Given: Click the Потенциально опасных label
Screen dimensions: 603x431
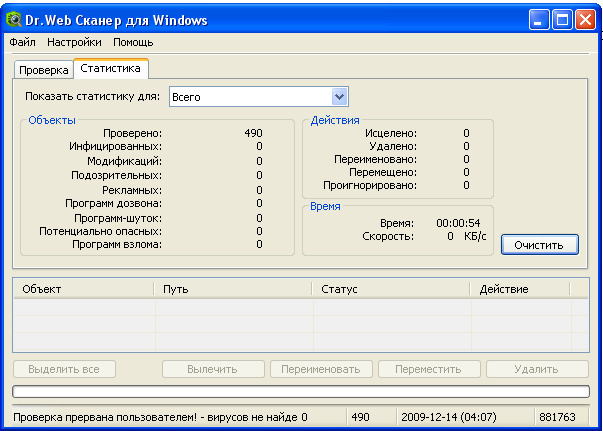Looking at the screenshot, I should (101, 231).
